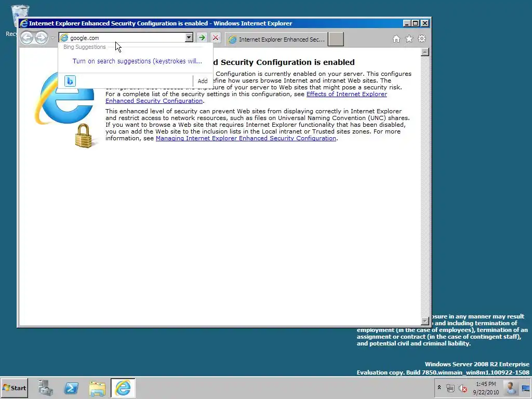Viewport: 532px width, 399px height.
Task: Click the browser Back arrow button
Action: click(x=27, y=37)
